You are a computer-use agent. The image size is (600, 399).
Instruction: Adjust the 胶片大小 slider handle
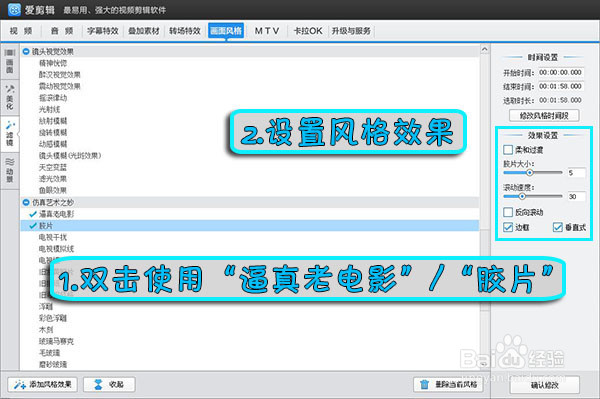tap(530, 173)
